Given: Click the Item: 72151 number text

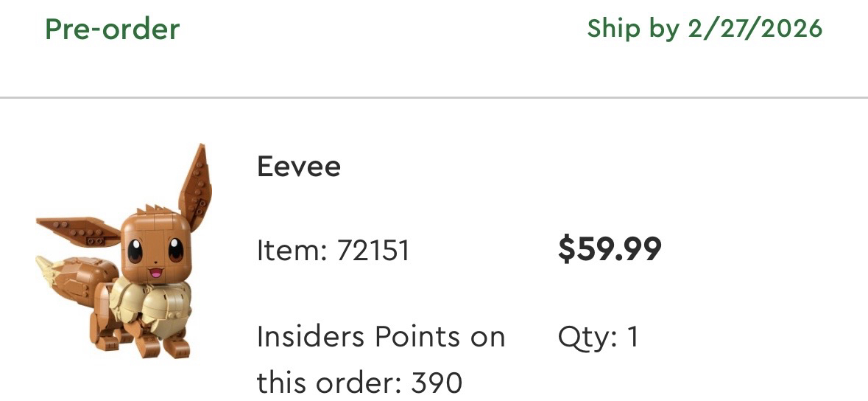Looking at the screenshot, I should (x=333, y=251).
